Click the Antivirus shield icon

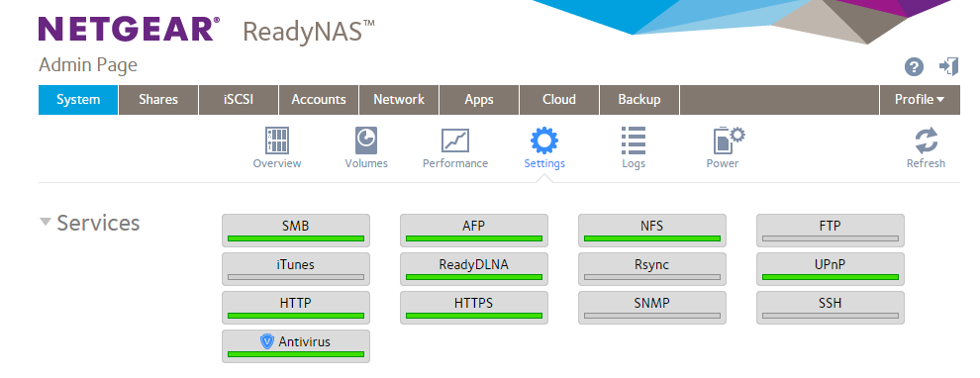click(267, 341)
